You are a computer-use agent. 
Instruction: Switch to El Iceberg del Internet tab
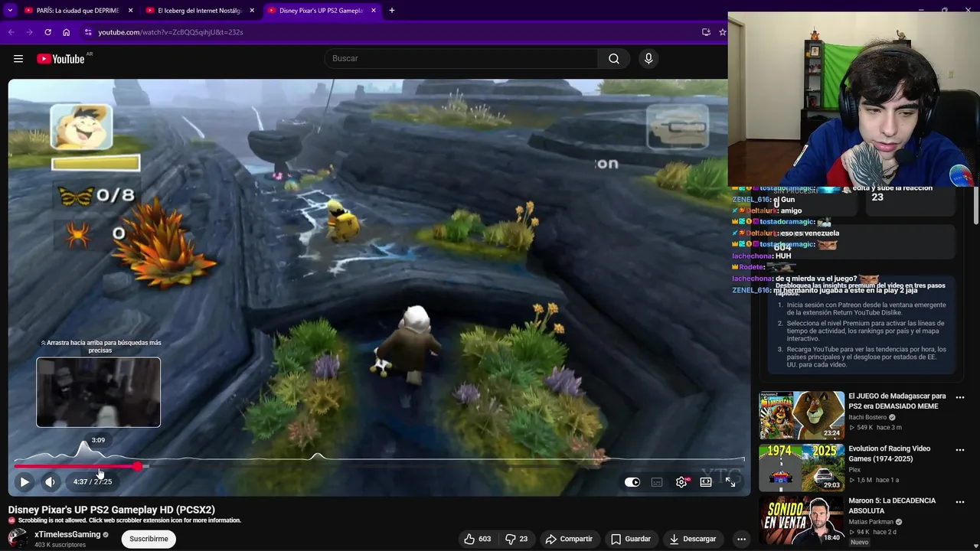click(199, 11)
